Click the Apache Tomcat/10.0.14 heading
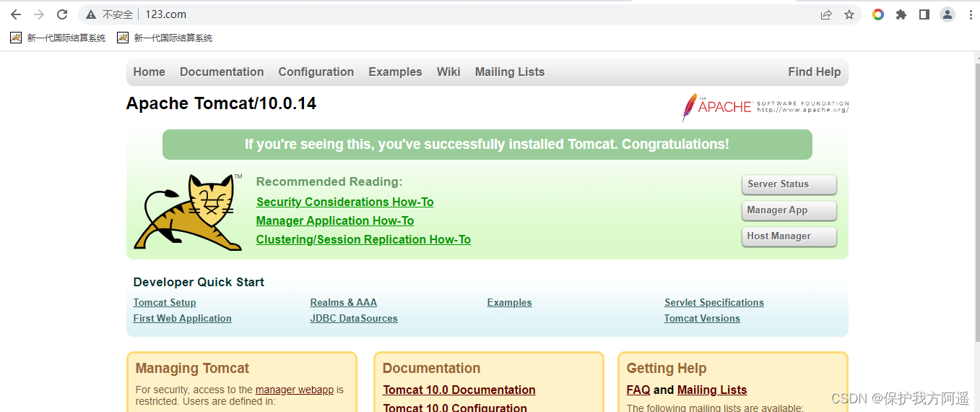 pos(221,103)
